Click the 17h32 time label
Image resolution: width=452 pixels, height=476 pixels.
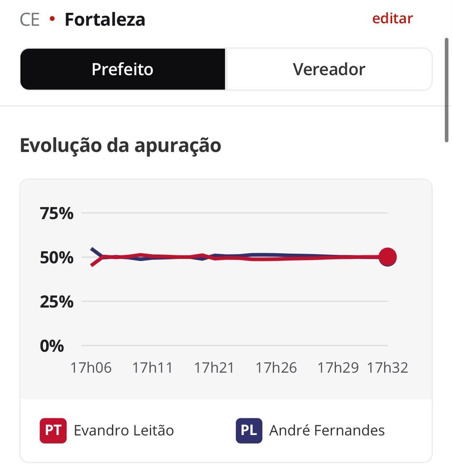pyautogui.click(x=387, y=368)
